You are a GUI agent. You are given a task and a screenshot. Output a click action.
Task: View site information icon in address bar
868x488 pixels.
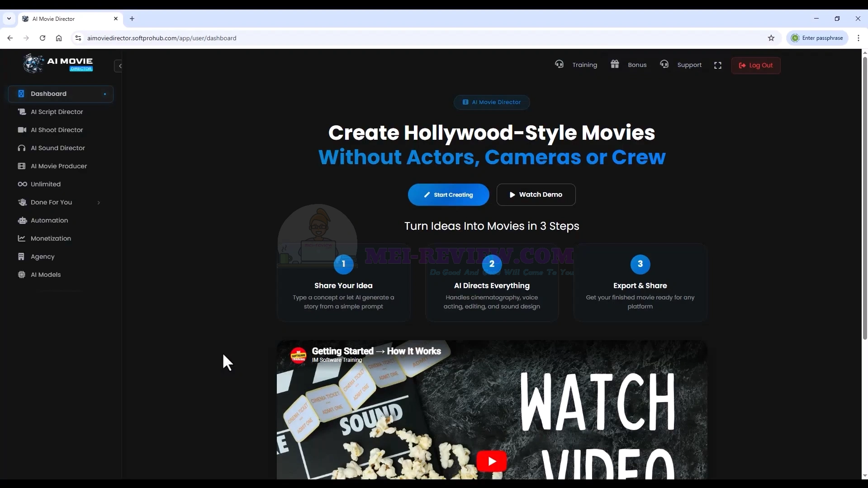pyautogui.click(x=78, y=38)
